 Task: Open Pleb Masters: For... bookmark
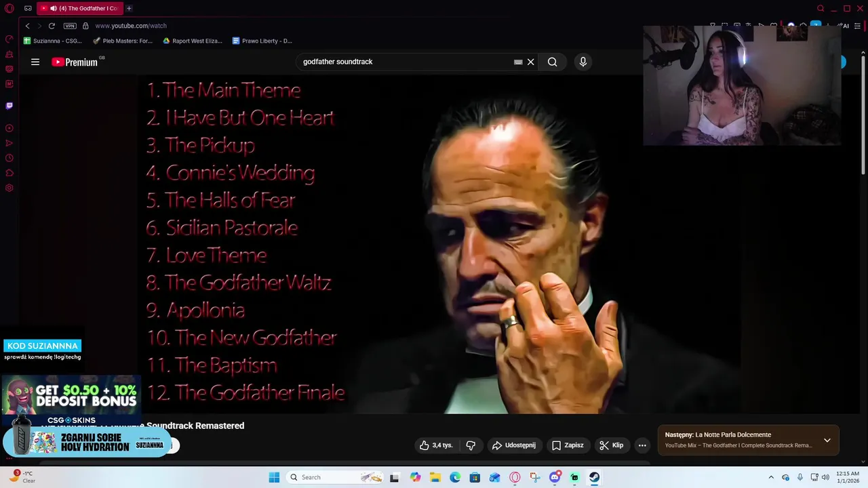123,41
